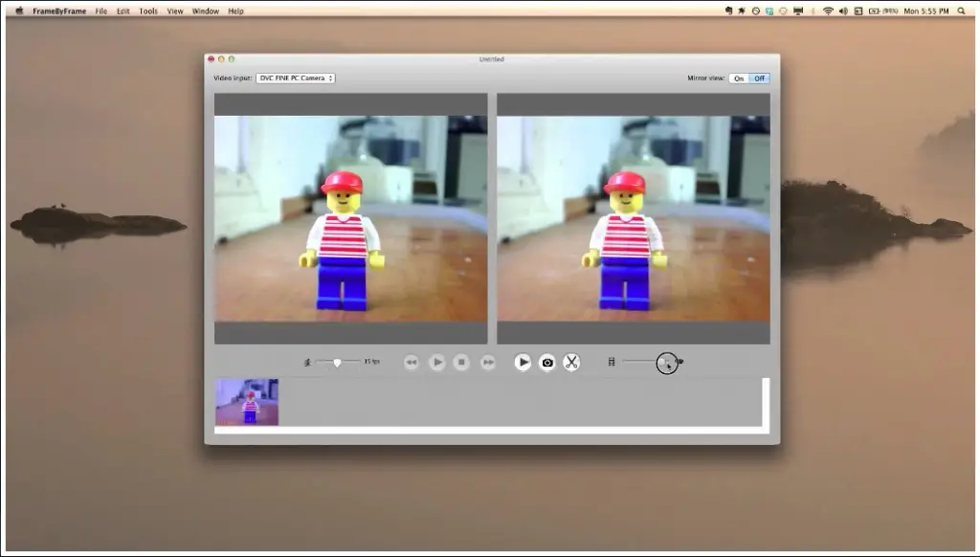Click the icon at right end of onion-skin slider
This screenshot has width=980, height=557.
click(x=680, y=362)
